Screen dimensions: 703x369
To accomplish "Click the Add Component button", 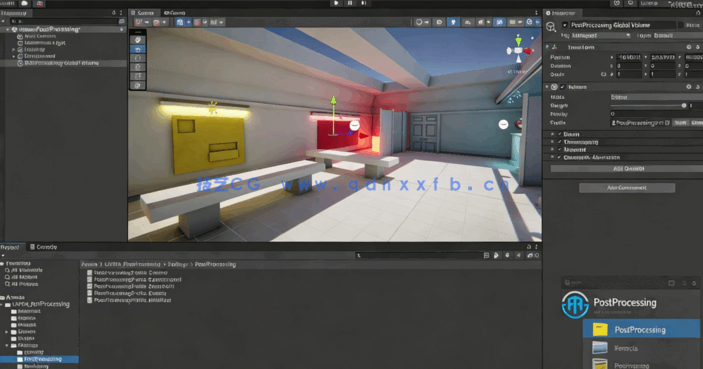I will (x=627, y=188).
